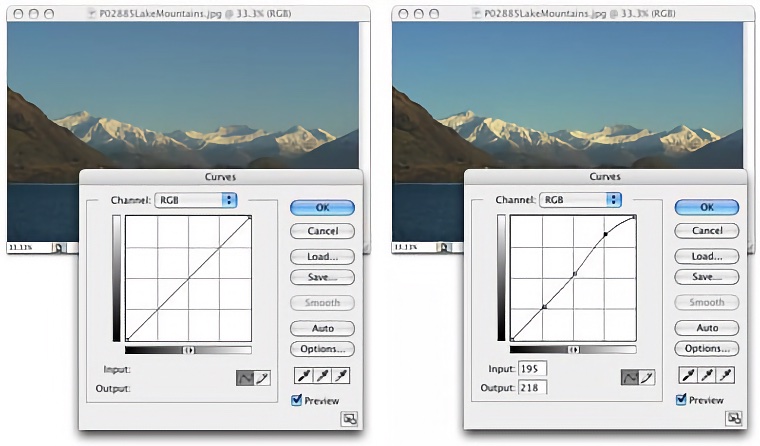
Task: Select black point eyedropper in right Curves dialog
Action: (685, 376)
